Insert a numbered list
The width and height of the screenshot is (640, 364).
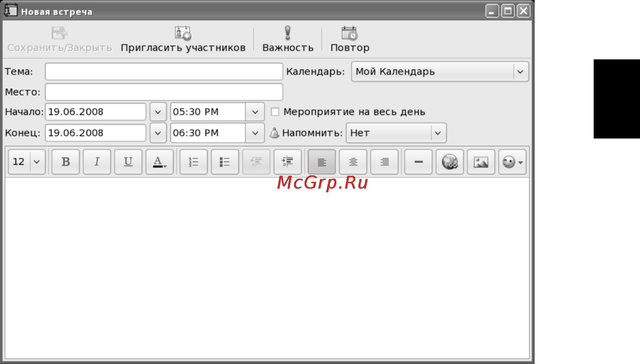pos(194,162)
